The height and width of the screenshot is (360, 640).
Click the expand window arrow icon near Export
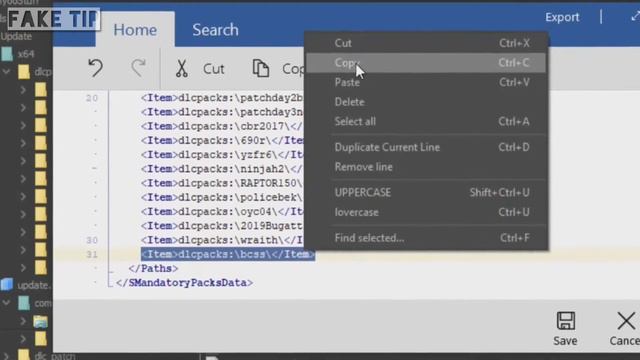(x=635, y=17)
